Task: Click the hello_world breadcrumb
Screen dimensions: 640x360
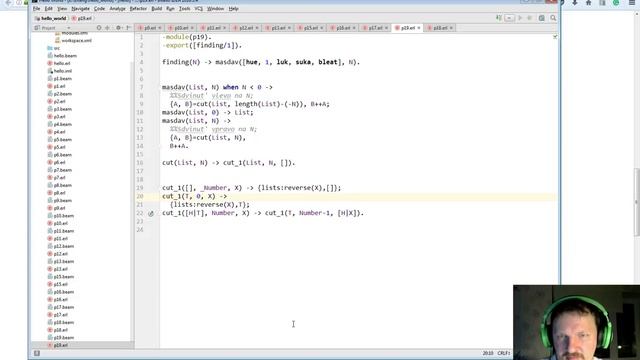Action: point(51,18)
